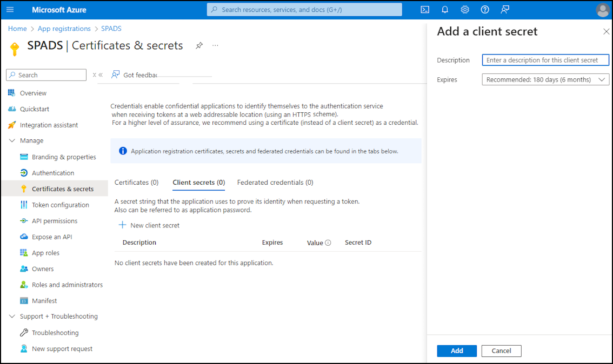Open the top bar feedback icon
613x364 pixels.
click(505, 10)
